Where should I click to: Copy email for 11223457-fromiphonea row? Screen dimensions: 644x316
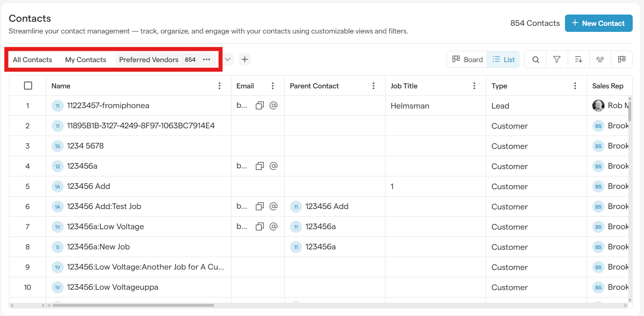click(260, 106)
